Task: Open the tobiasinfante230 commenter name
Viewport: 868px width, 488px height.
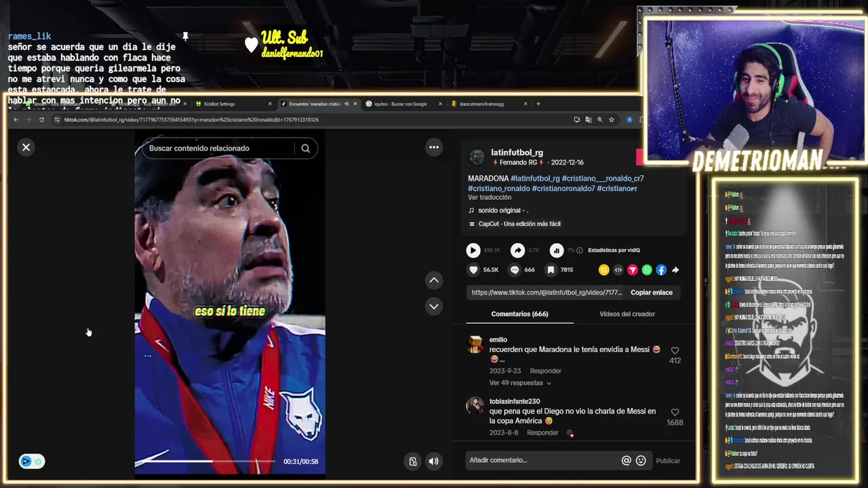Action: point(515,401)
